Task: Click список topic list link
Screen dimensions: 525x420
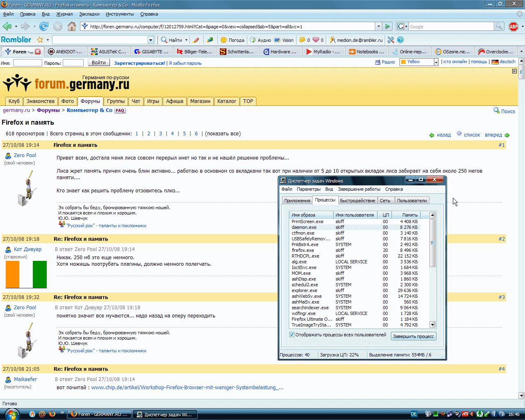Action: tap(472, 135)
